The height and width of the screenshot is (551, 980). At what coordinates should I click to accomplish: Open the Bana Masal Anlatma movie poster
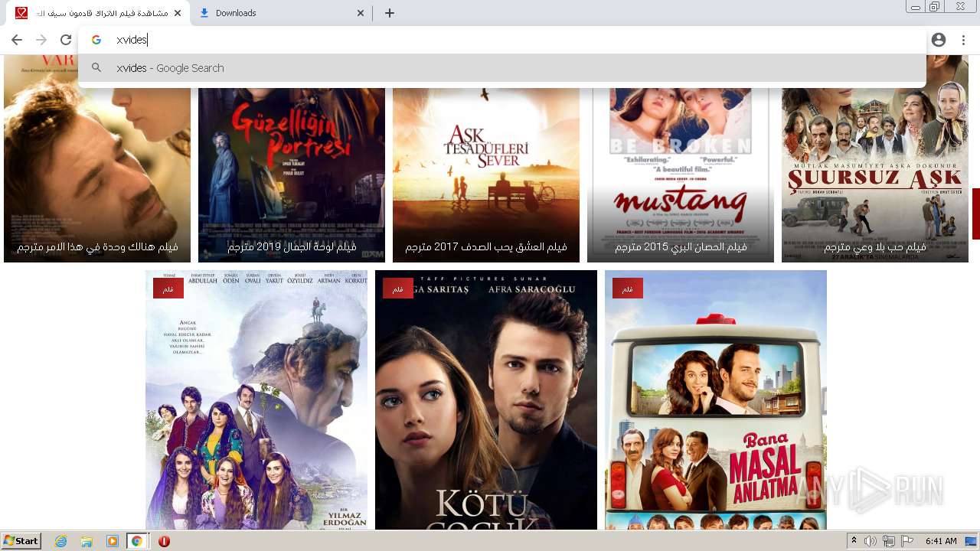coord(716,399)
